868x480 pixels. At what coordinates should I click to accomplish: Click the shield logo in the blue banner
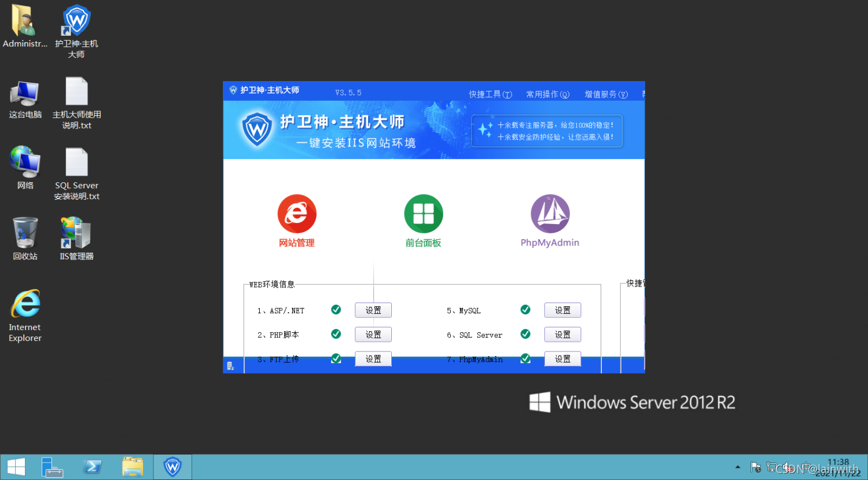[257, 129]
